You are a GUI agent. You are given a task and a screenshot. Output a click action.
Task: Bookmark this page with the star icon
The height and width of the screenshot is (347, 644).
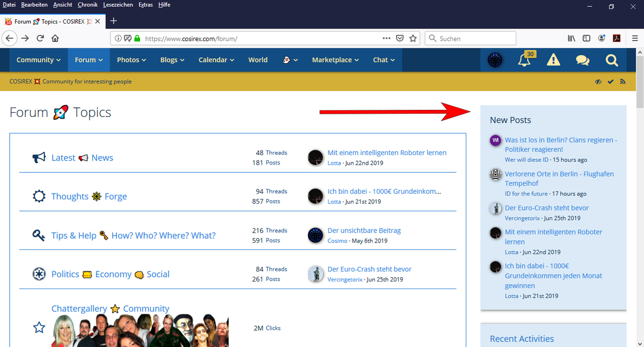(x=413, y=39)
